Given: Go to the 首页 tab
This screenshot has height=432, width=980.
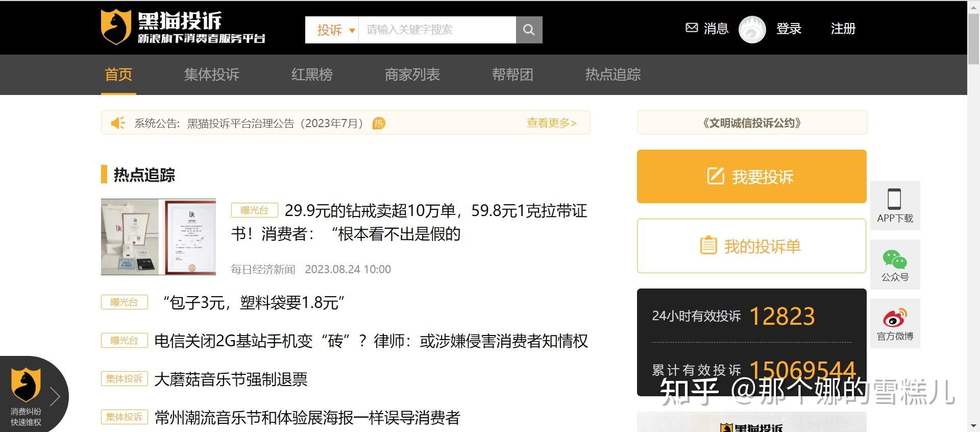Looking at the screenshot, I should [x=118, y=75].
